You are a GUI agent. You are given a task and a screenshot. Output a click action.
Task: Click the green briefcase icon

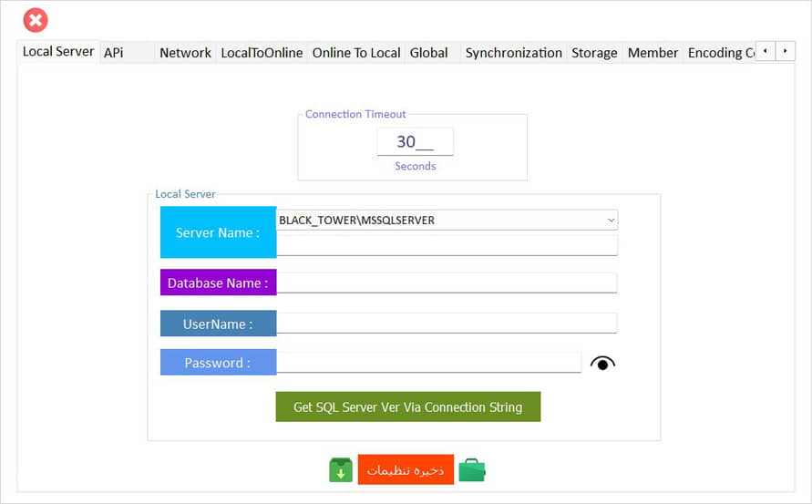[472, 470]
